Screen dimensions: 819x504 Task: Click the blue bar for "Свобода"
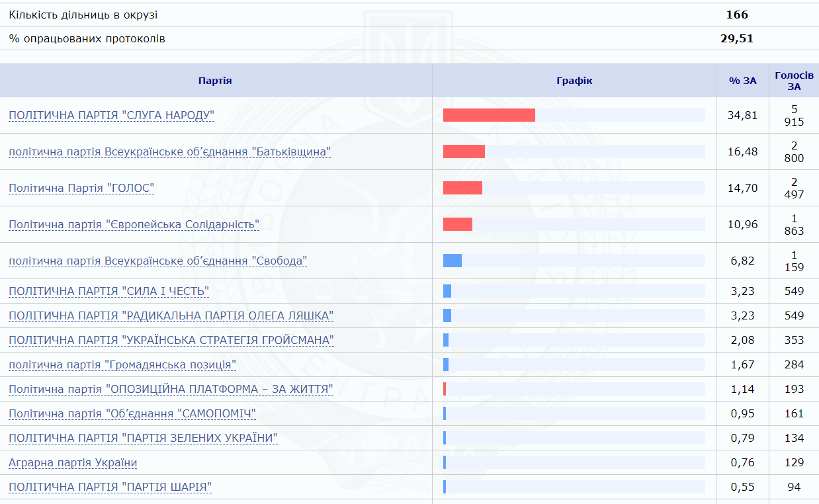453,261
